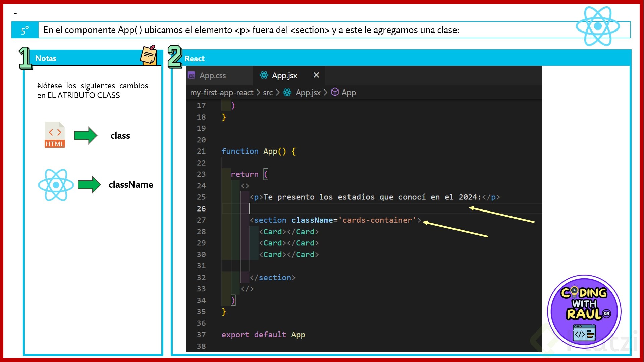
Task: Click the green arrow next to class
Action: click(86, 135)
